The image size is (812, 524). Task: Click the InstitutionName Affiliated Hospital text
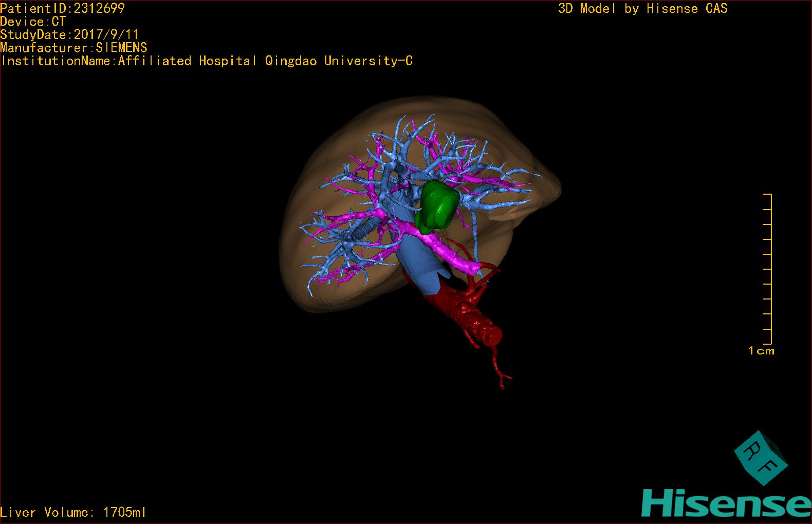point(207,61)
